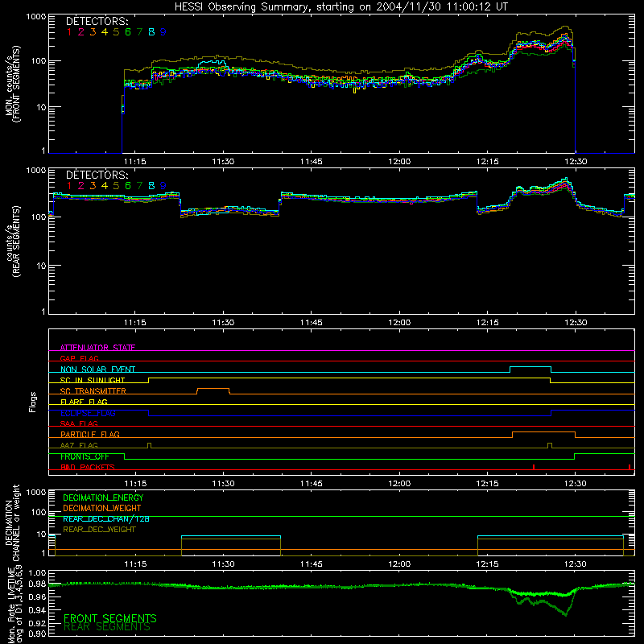
Task: Click the BAD_PACKETS red tick near 12:23
Action: [534, 467]
